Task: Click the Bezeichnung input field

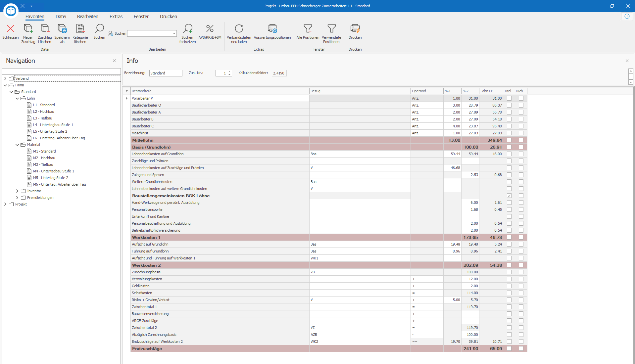Action: pyautogui.click(x=166, y=73)
